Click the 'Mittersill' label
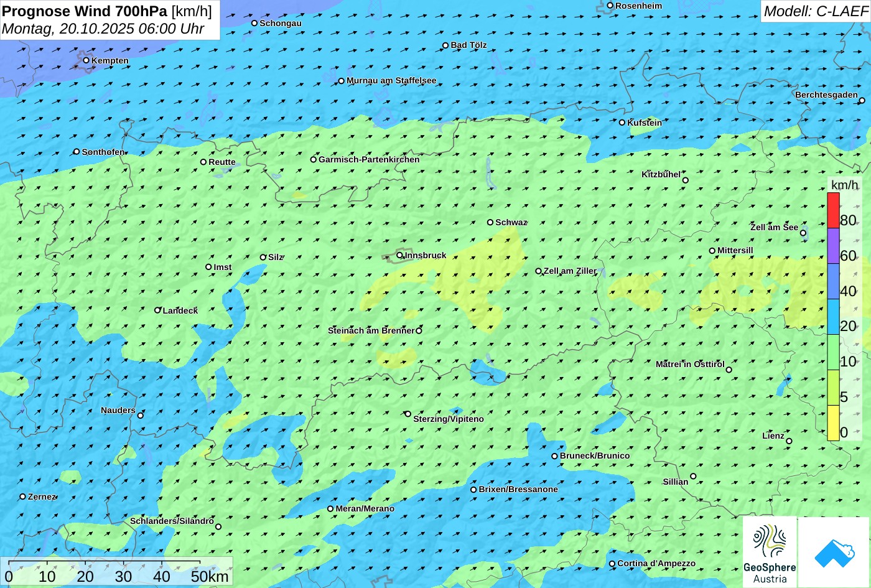The image size is (871, 588). 735,250
